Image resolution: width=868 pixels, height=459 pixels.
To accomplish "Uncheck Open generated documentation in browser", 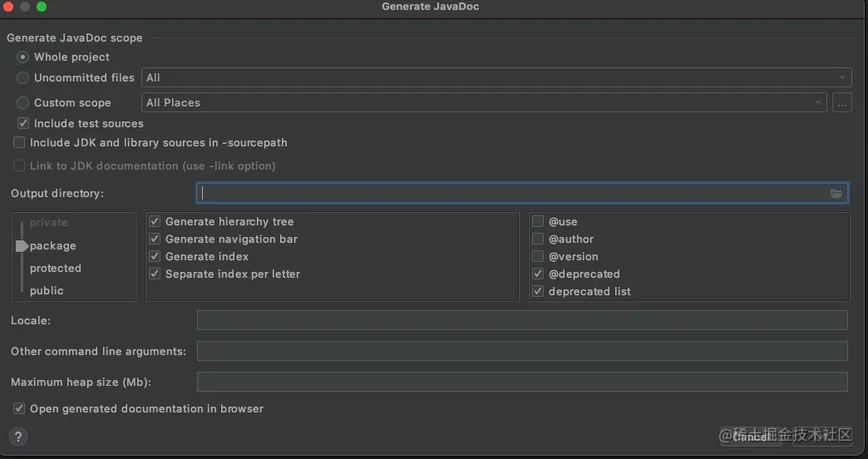I will (x=19, y=408).
